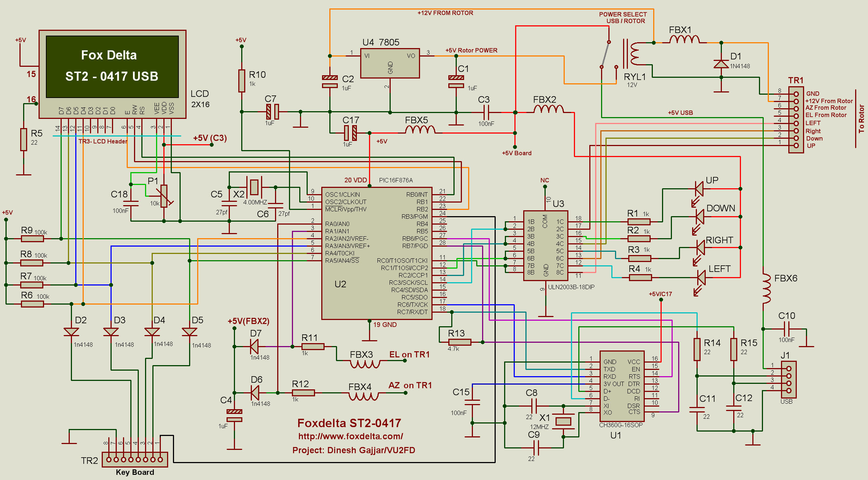Click the '+5V Board' label
Screen dimensions: 868x480
point(517,153)
